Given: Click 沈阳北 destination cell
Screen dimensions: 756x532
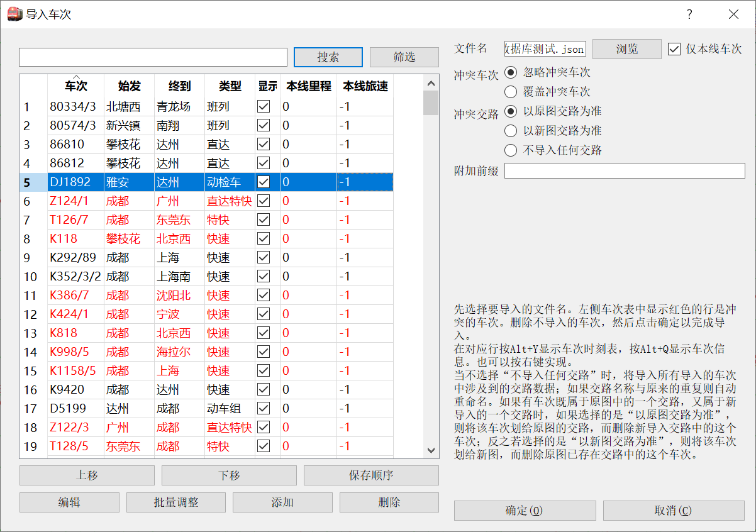Looking at the screenshot, I should 180,296.
